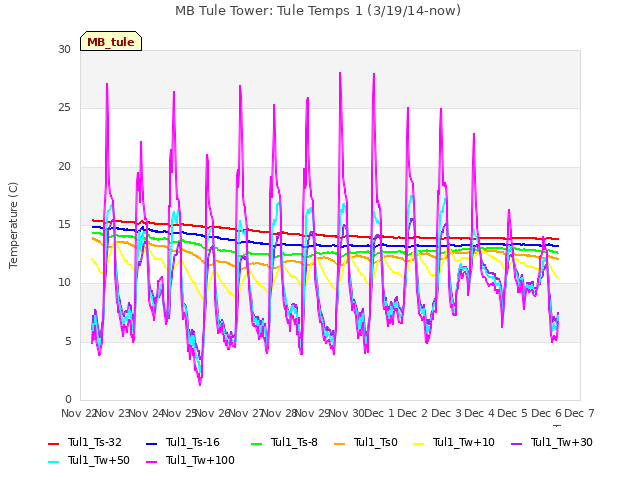
Task: Click the green Tul1_Ts-8 legend swatch
Action: [256, 443]
